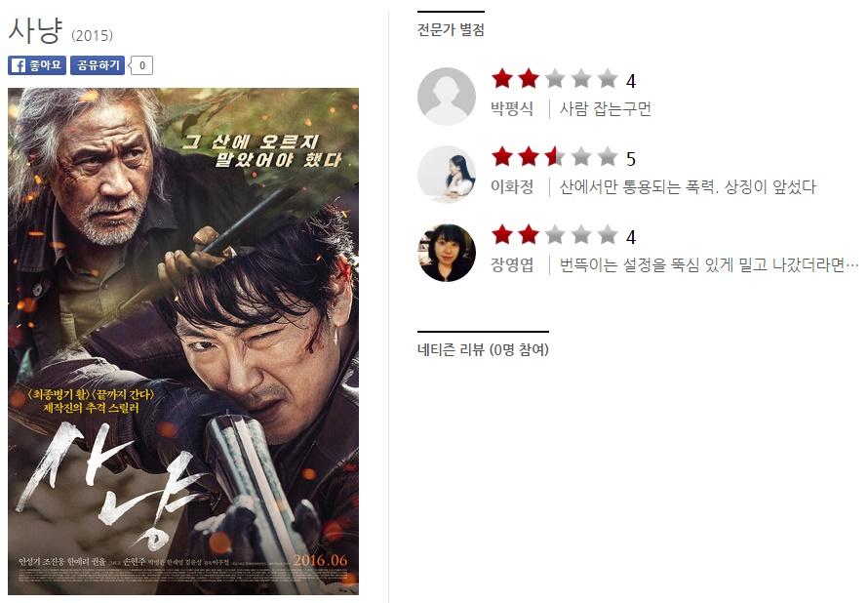Click reviewer name 박평식
Image resolution: width=868 pixels, height=603 pixels.
tap(512, 108)
